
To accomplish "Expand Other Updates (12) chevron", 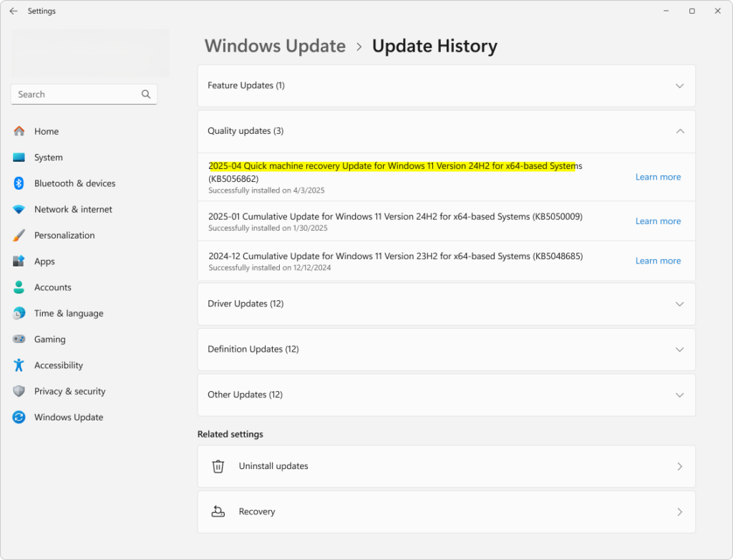I will coord(680,395).
